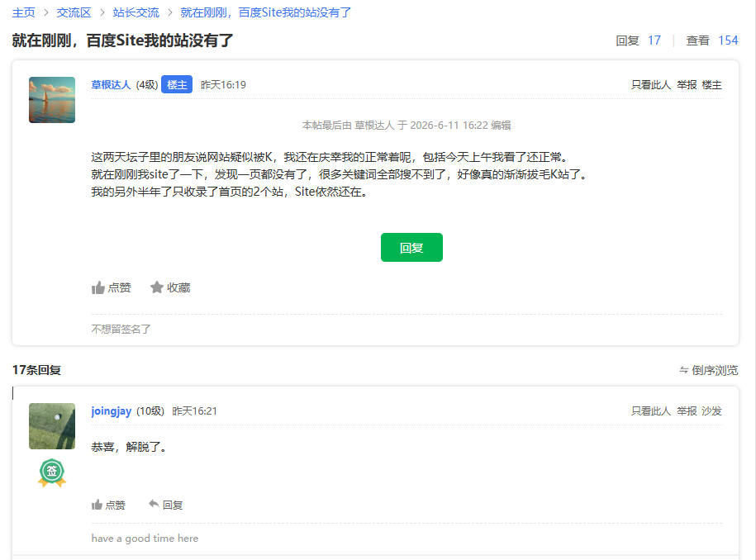This screenshot has height=560, width=756.
Task: Click the 回复 label under joingjay's comment
Action: 173,505
